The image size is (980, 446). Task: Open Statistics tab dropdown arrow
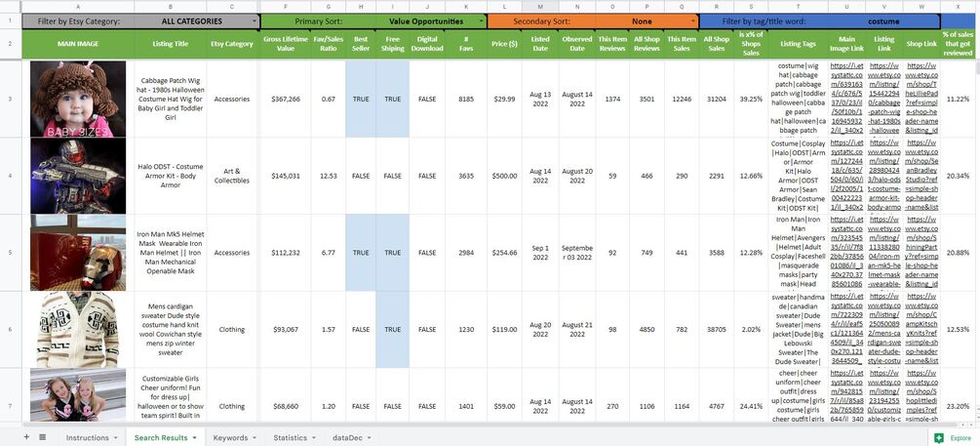click(314, 438)
